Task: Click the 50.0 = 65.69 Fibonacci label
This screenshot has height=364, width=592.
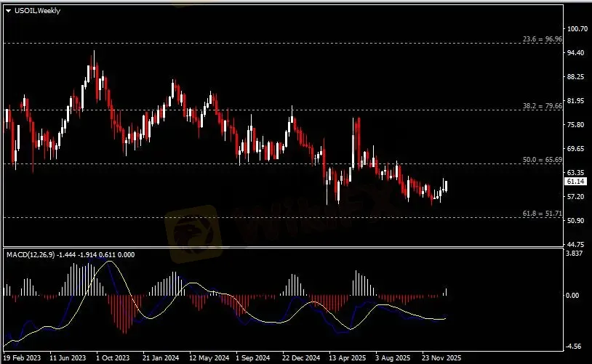Action: [x=542, y=160]
